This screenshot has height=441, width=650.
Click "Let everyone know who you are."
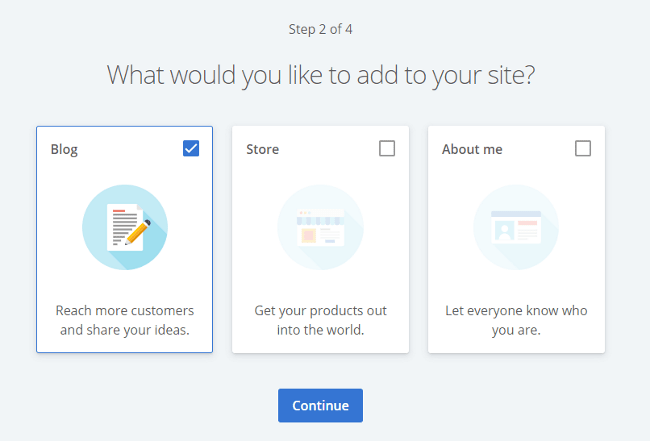[x=516, y=320]
